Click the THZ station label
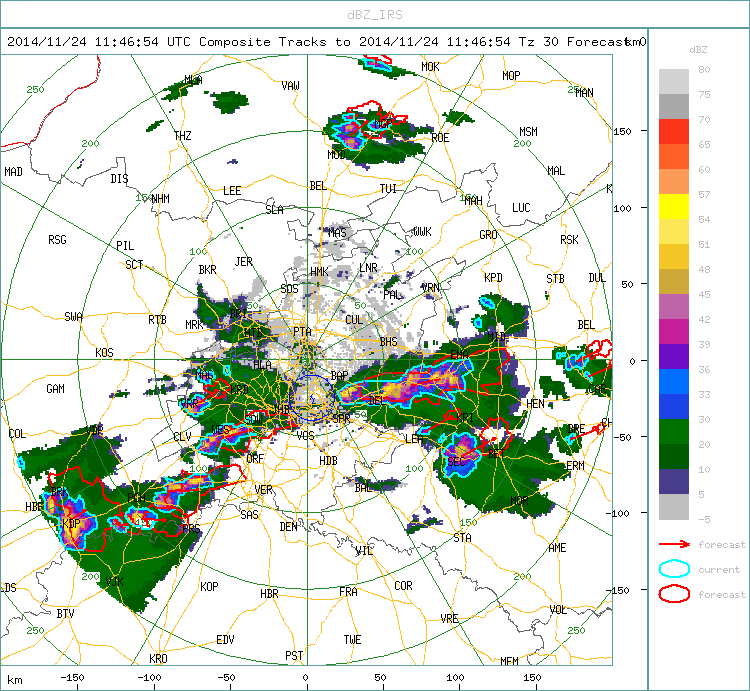The height and width of the screenshot is (691, 750). point(183,136)
